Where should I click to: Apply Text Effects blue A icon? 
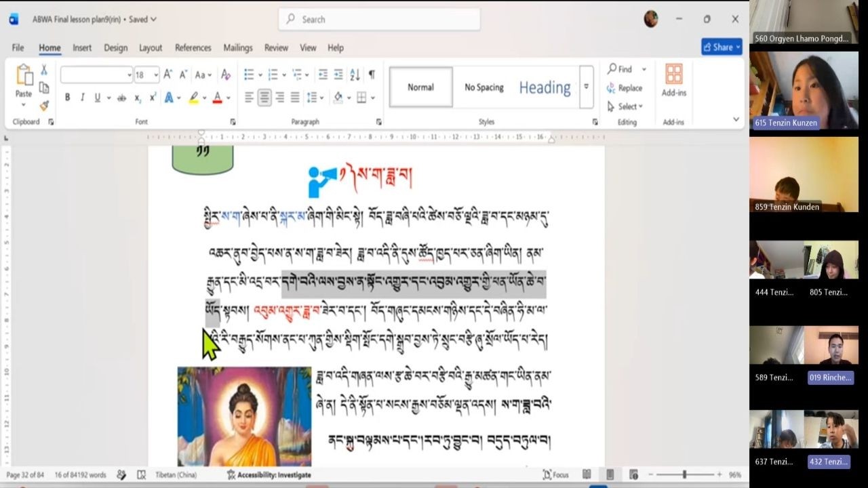pos(169,98)
